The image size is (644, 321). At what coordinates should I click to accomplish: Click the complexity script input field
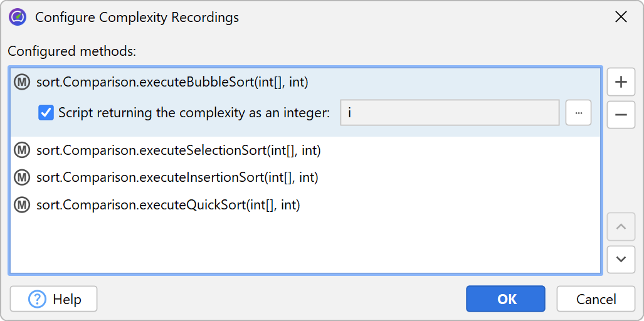point(449,113)
